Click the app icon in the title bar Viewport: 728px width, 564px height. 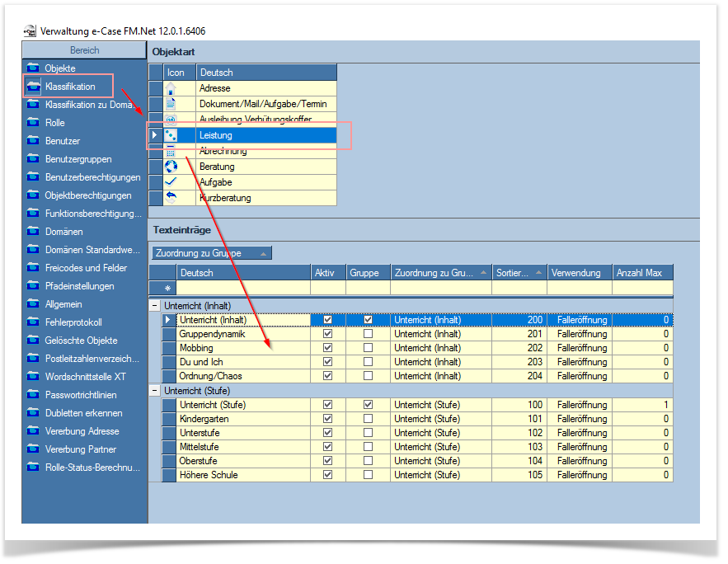tap(31, 31)
